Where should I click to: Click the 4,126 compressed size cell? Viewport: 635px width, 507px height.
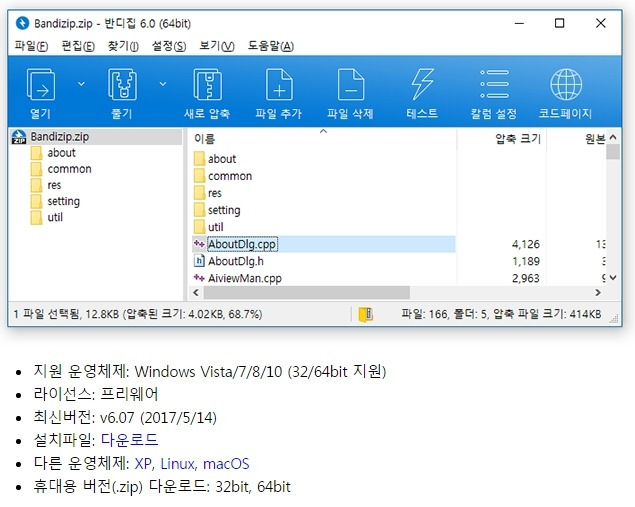[526, 244]
